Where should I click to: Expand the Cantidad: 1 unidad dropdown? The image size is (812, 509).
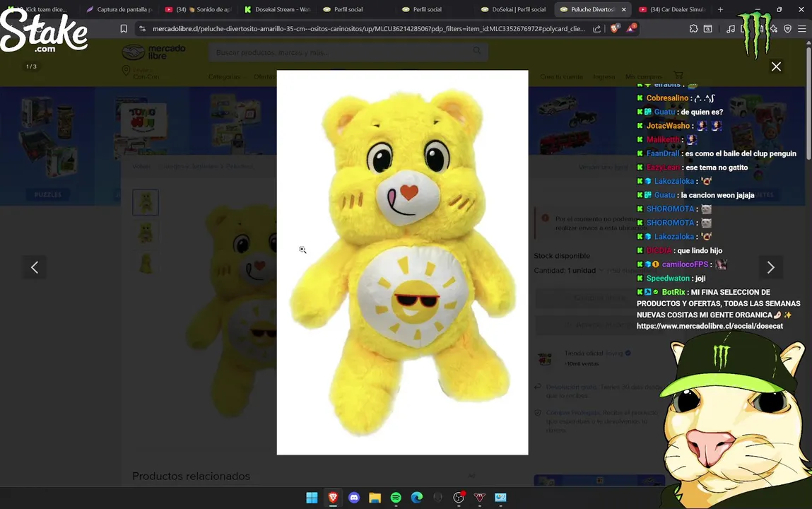[x=568, y=270]
